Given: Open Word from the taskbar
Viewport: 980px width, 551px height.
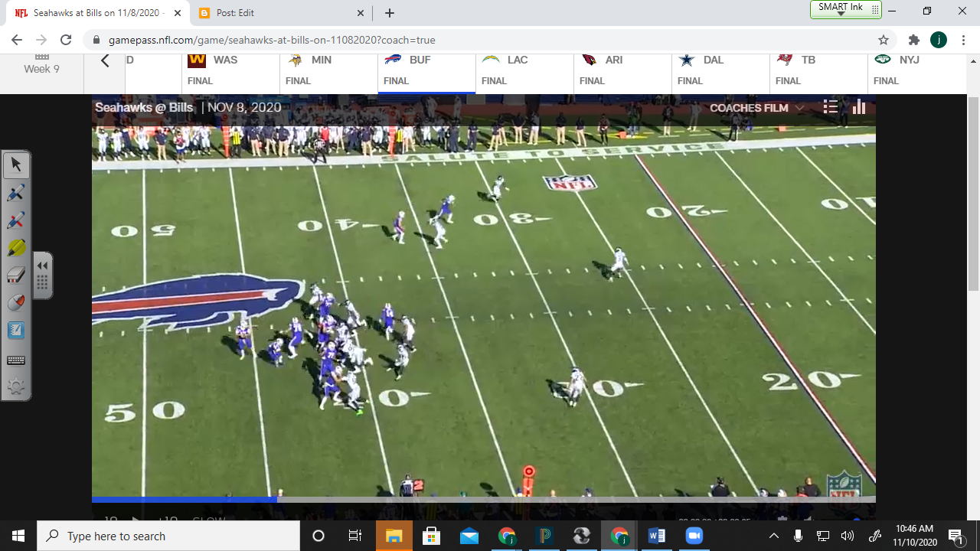Looking at the screenshot, I should pos(657,536).
